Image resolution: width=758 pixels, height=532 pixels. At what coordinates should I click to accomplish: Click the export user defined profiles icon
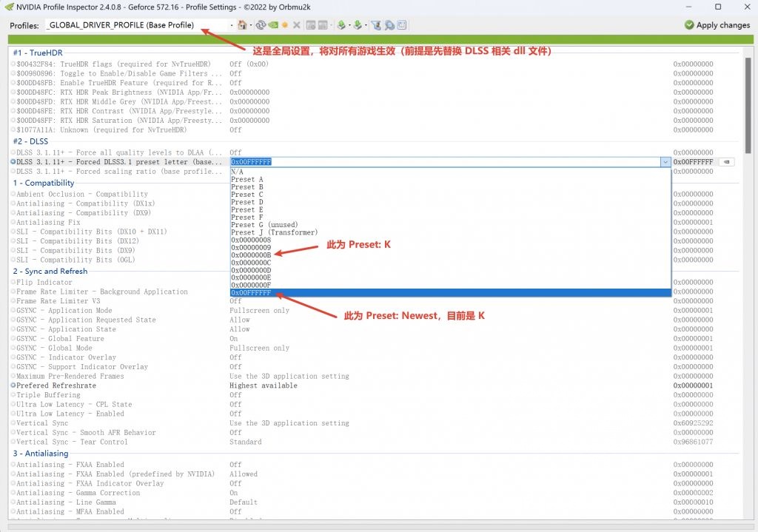342,24
